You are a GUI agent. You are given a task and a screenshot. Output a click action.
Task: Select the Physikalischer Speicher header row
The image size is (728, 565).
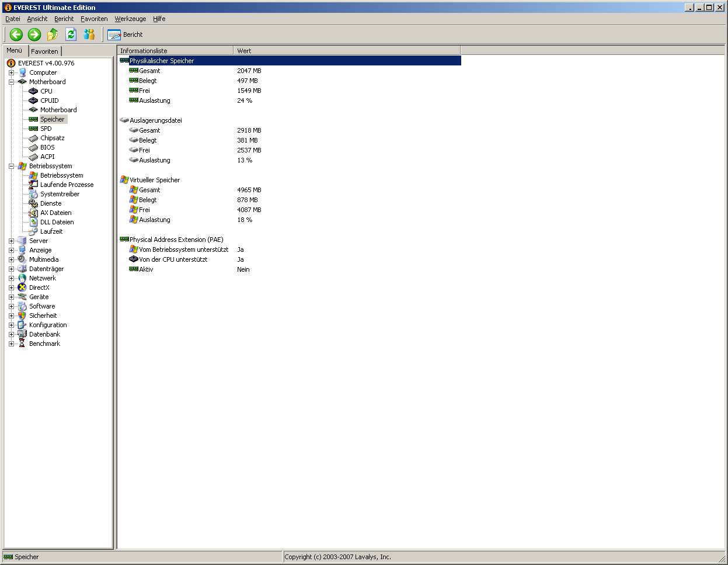290,61
